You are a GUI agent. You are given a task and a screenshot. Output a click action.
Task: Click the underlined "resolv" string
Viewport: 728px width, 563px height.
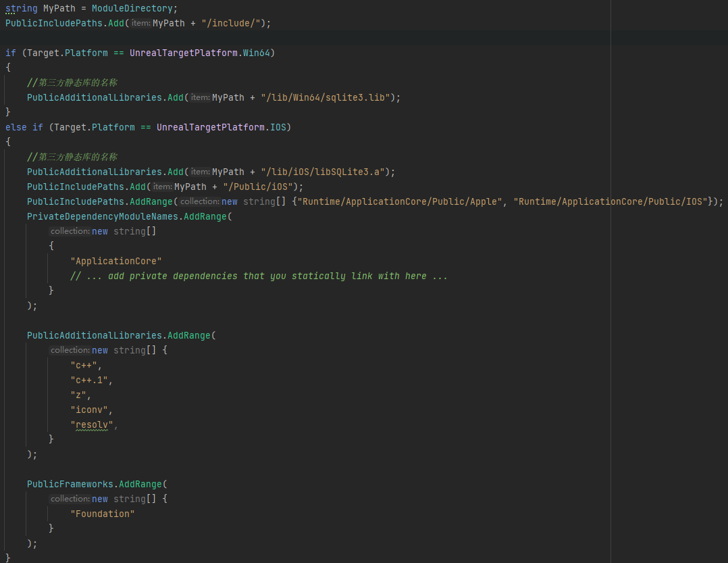pos(91,424)
